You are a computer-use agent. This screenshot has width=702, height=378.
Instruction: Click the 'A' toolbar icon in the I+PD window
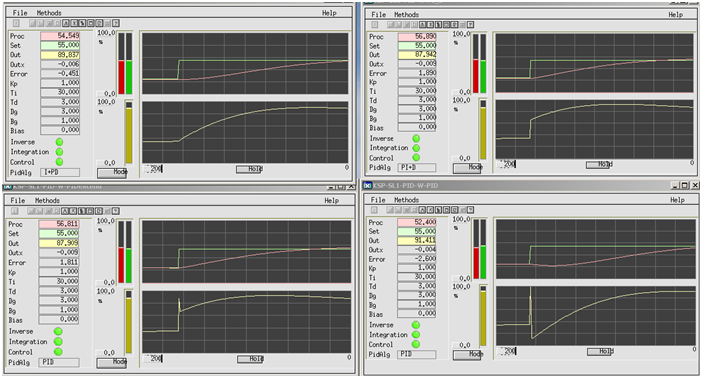(x=66, y=23)
